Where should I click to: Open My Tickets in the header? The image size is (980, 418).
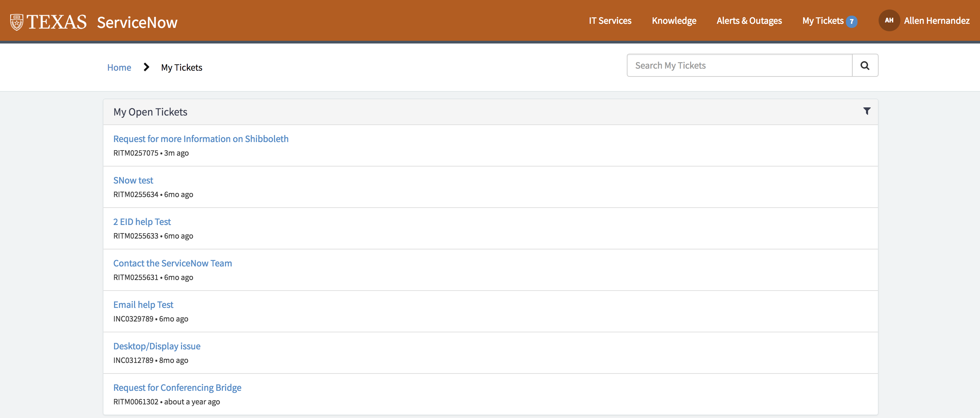822,20
